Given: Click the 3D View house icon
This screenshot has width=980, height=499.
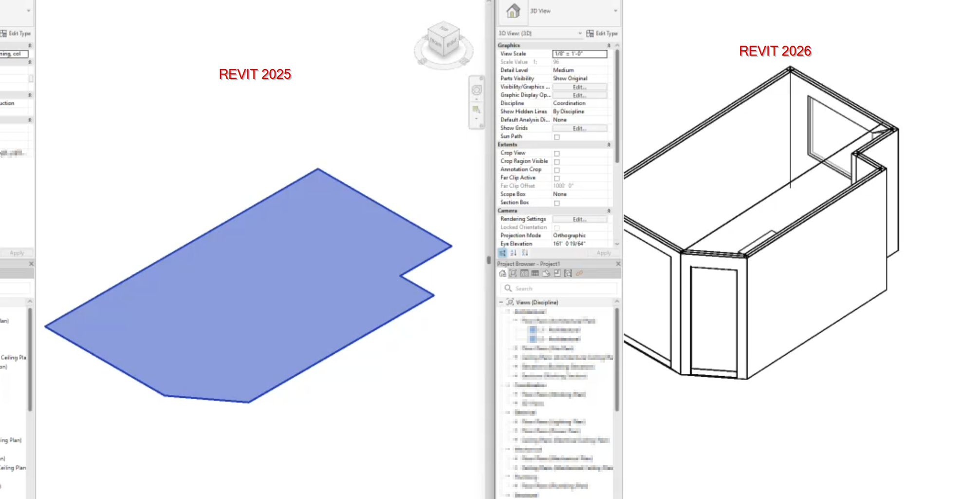Looking at the screenshot, I should click(x=513, y=11).
